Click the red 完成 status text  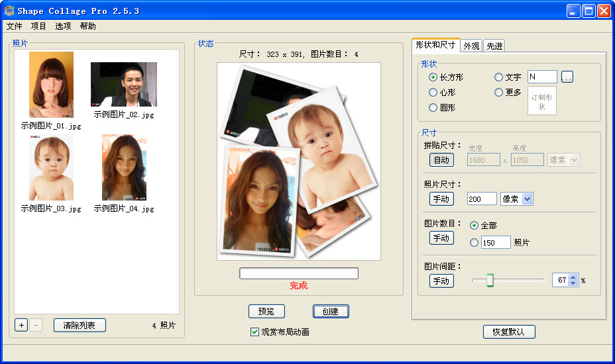[x=299, y=286]
